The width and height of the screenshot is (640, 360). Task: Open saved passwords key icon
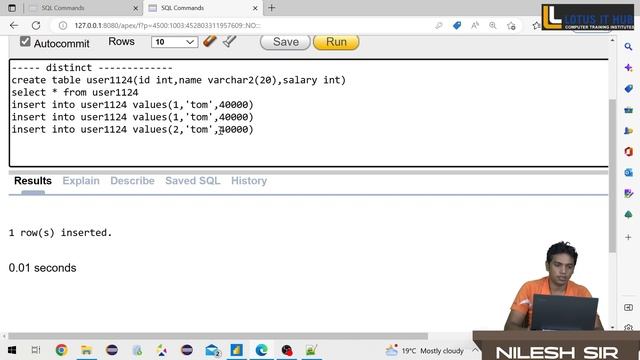click(x=439, y=25)
